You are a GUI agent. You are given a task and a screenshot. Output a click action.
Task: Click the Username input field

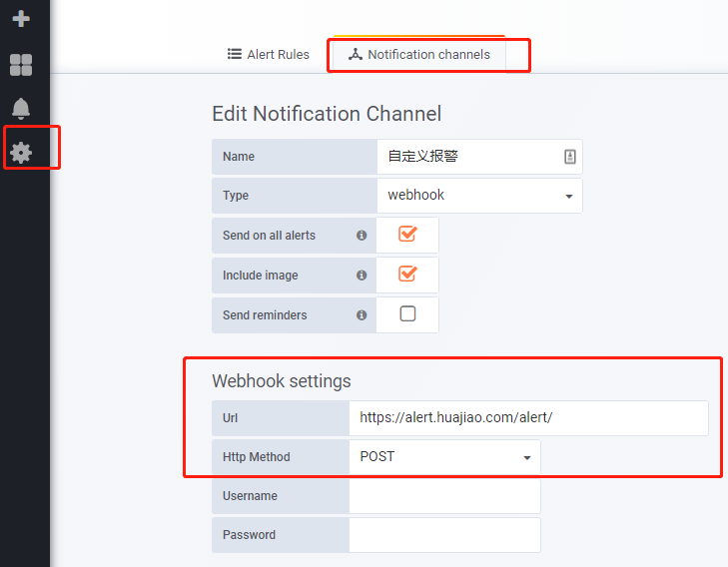[x=444, y=496]
